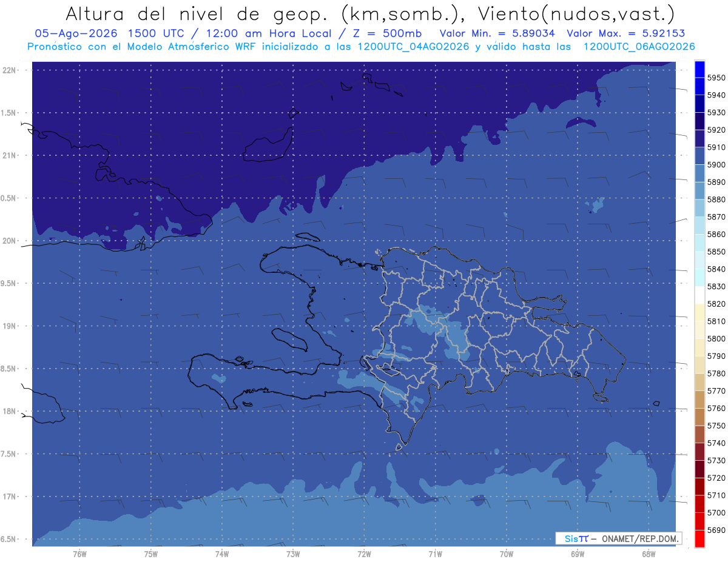
Task: Click the '19N' latitude label
Action: [10, 326]
